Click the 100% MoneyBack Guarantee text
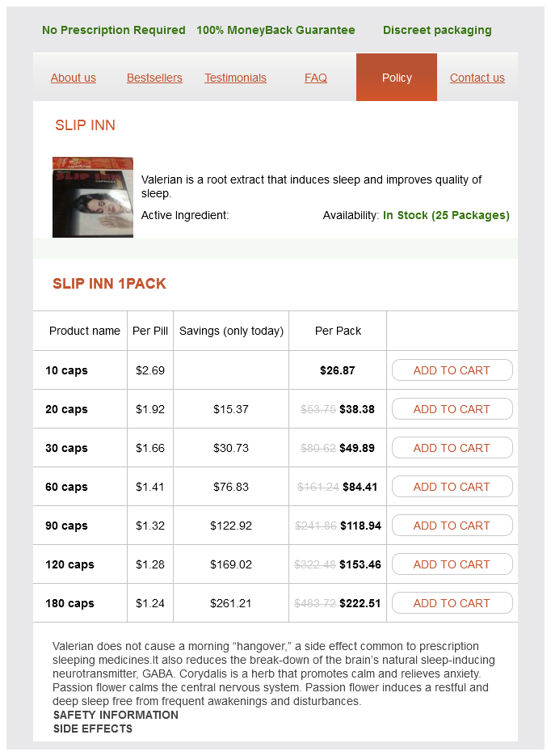This screenshot has height=756, width=551. click(275, 30)
